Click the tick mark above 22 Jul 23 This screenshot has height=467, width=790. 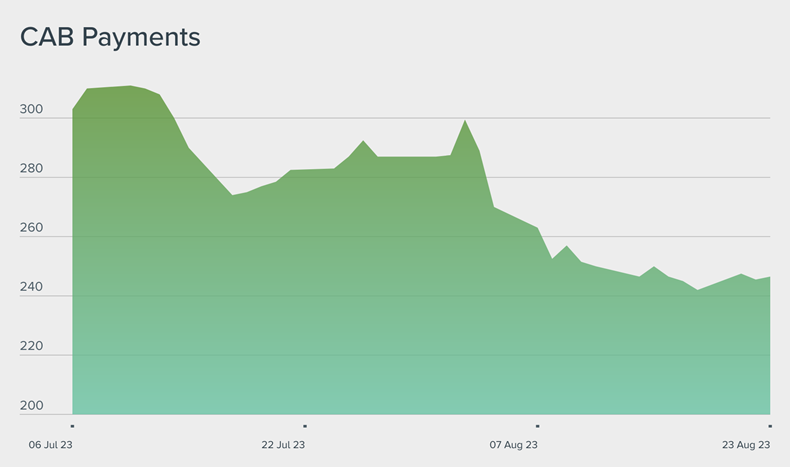305,426
